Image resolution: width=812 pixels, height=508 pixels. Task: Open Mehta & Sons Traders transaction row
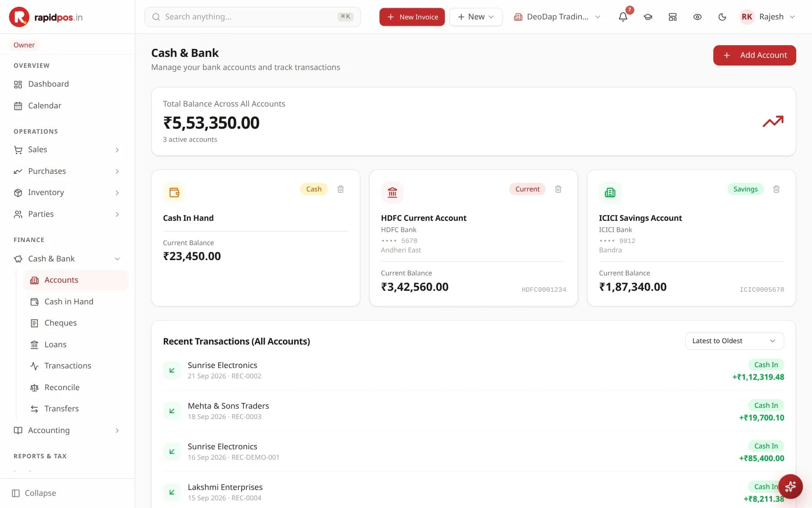click(474, 411)
